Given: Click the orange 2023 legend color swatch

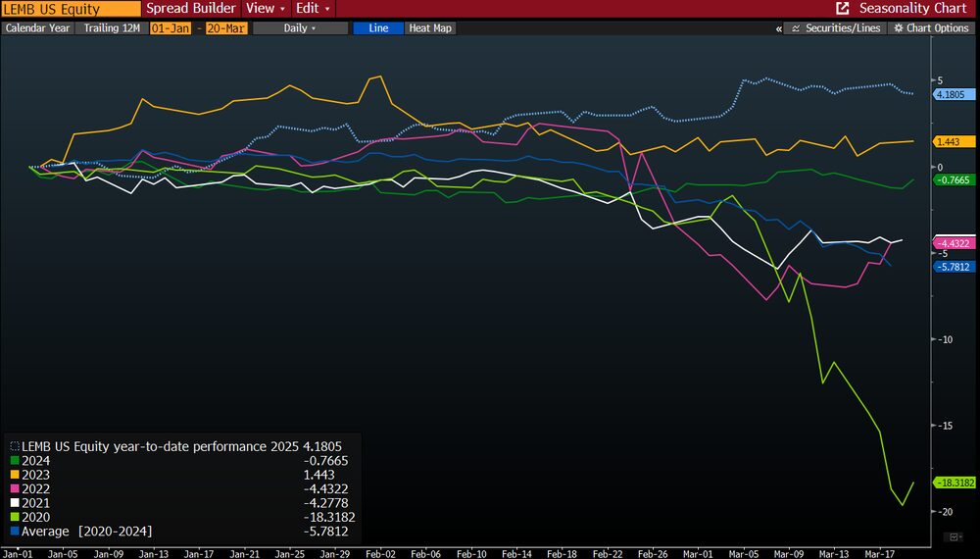Looking at the screenshot, I should click(x=15, y=475).
